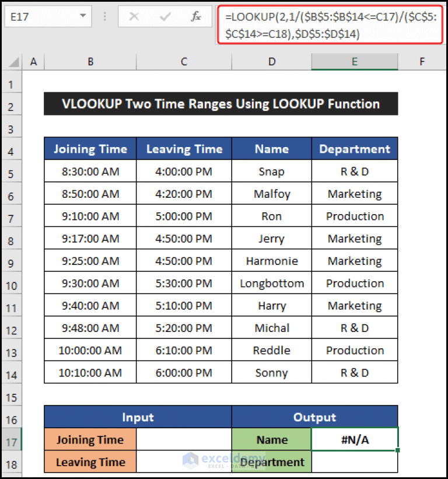Select the 'Longbottom' name cell
Viewport: 448px width, 479px height.
point(271,283)
